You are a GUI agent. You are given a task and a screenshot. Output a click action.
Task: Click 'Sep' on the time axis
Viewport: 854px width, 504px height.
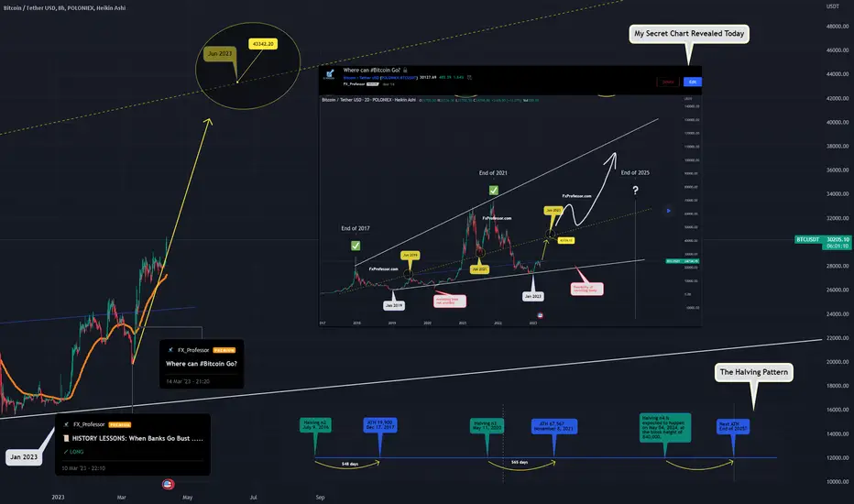321,497
